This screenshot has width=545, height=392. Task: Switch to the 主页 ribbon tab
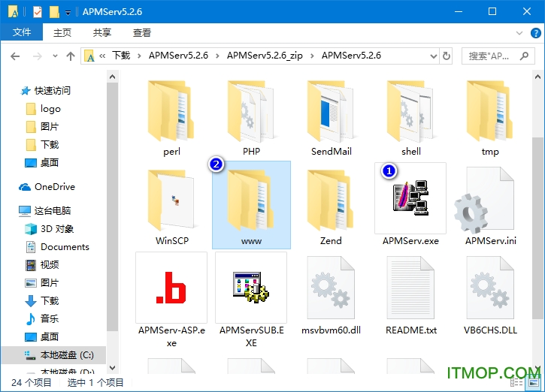click(62, 32)
